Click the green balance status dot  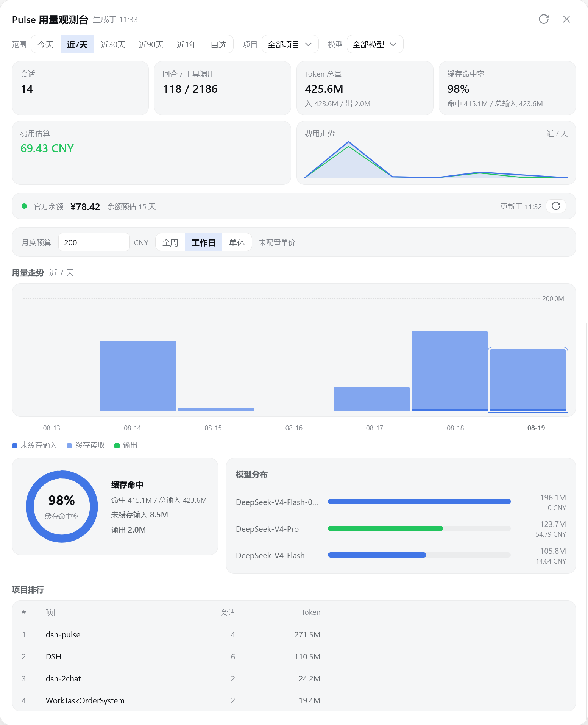[x=24, y=206]
